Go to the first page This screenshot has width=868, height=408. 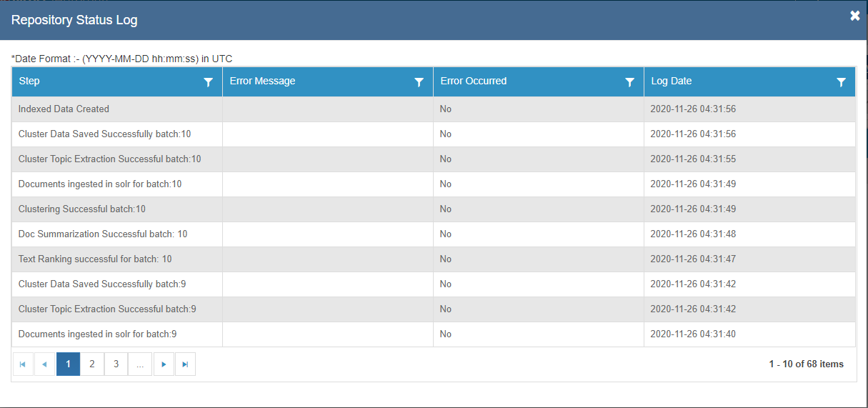(23, 364)
